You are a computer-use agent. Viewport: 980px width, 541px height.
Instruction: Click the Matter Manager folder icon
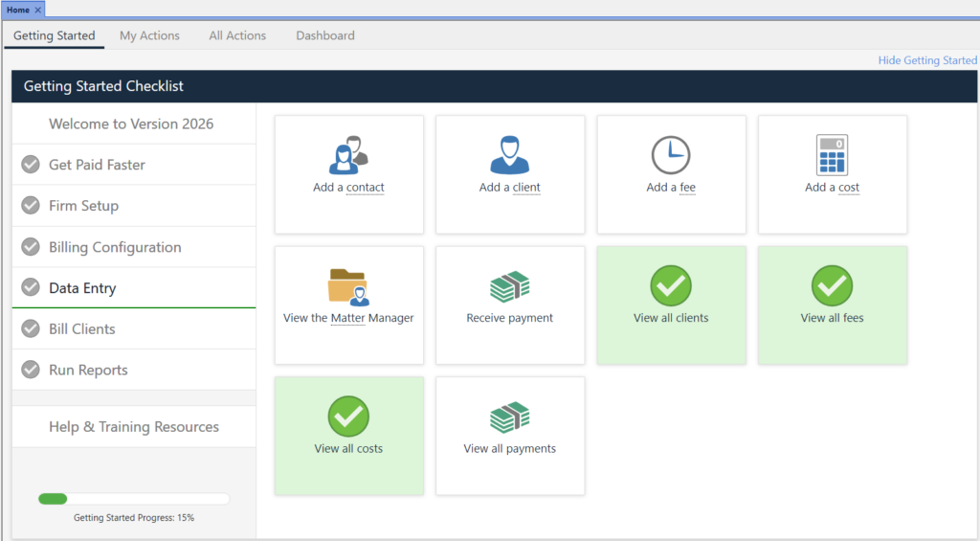click(x=348, y=287)
